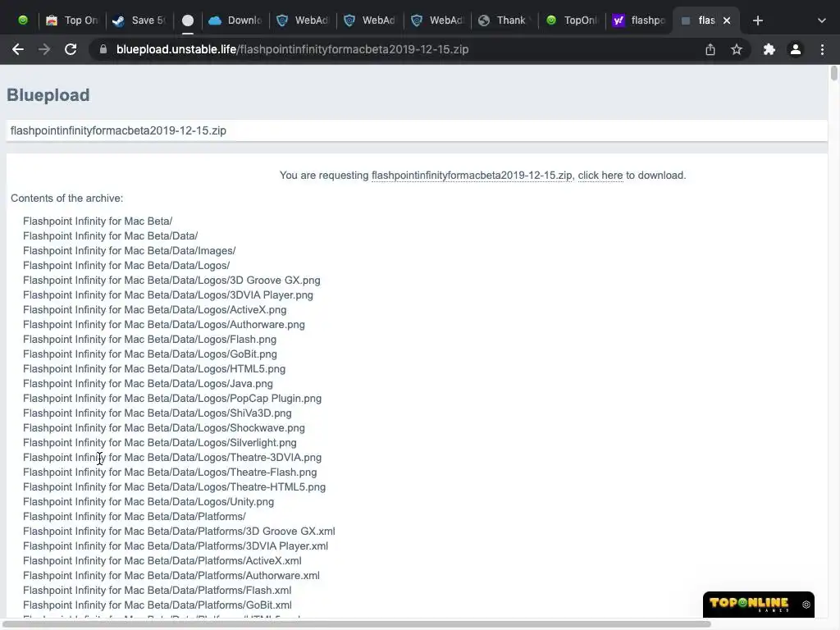The image size is (840, 630).
Task: Switch to the Thank tab
Action: 504,21
